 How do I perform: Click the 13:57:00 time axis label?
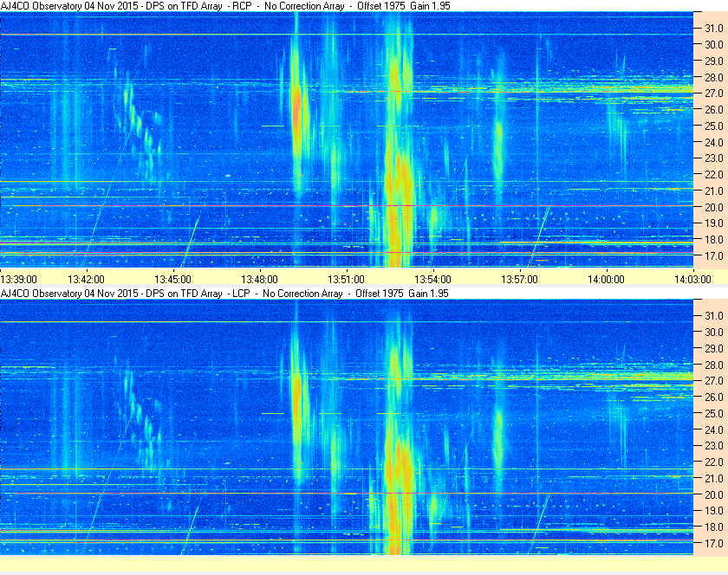click(x=519, y=280)
